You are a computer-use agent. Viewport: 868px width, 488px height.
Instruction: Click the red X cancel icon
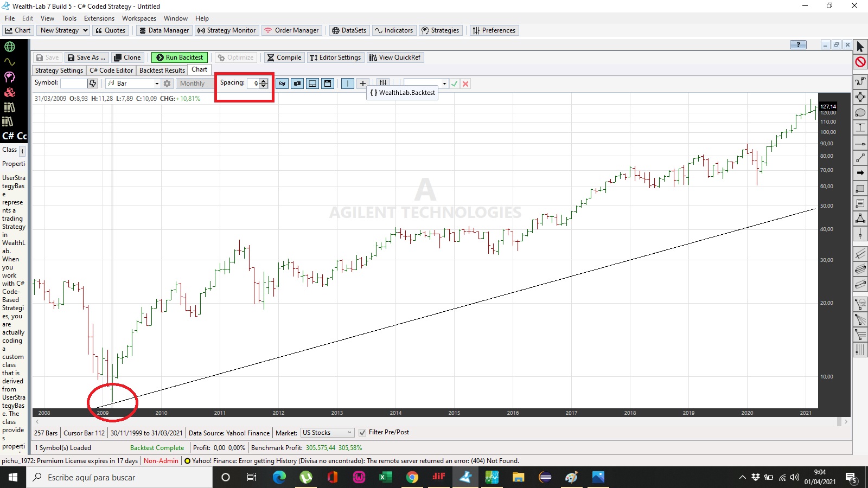pyautogui.click(x=465, y=84)
